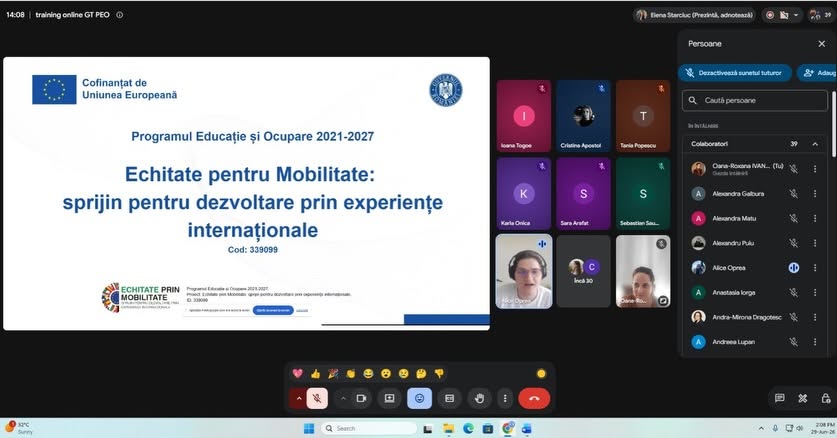Click Dezactivează sunetul tuturor button
Screen dimensions: 837x438
coord(736,73)
